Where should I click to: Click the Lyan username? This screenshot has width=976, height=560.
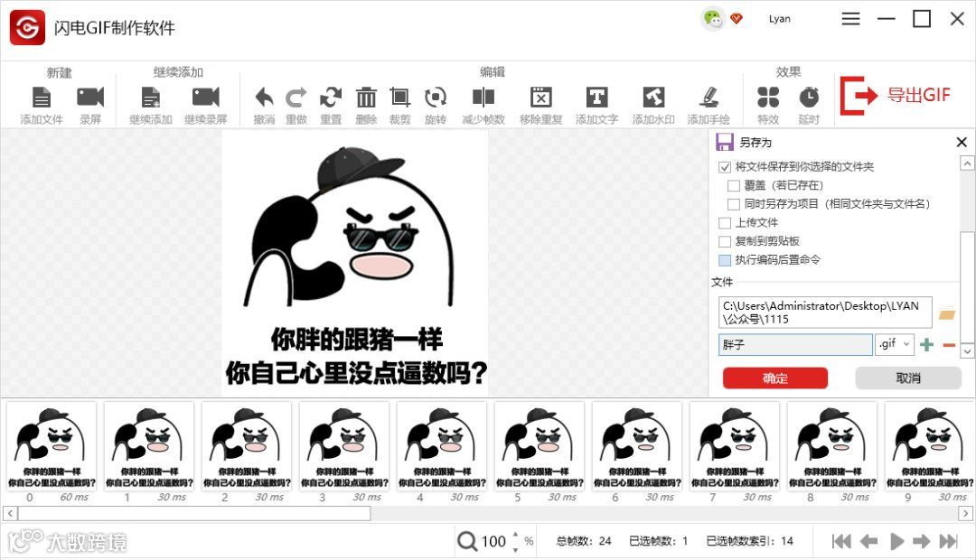click(779, 19)
